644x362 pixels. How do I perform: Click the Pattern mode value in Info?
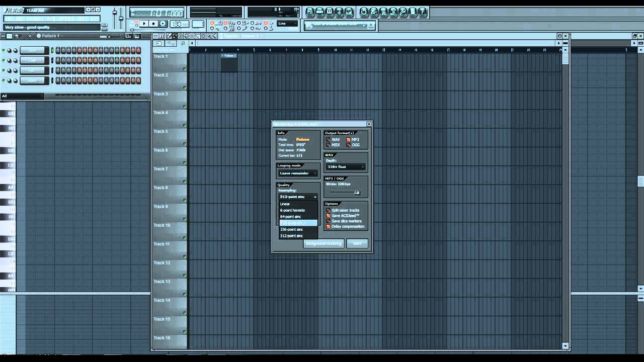[302, 139]
